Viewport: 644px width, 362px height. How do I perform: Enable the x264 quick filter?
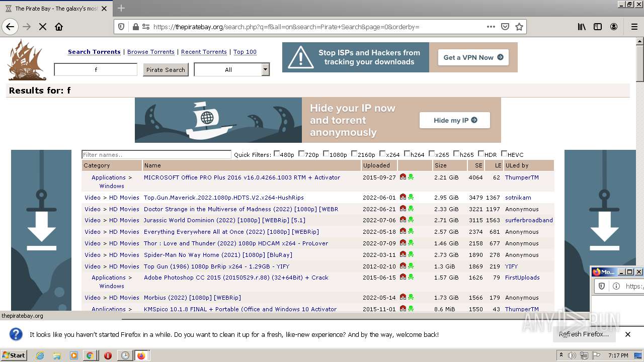[x=382, y=154]
